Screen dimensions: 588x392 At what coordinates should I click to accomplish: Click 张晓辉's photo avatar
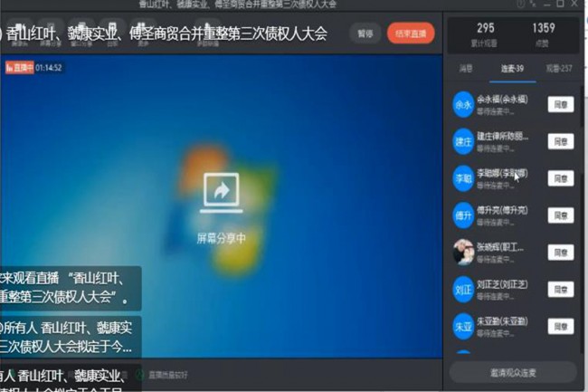click(463, 253)
